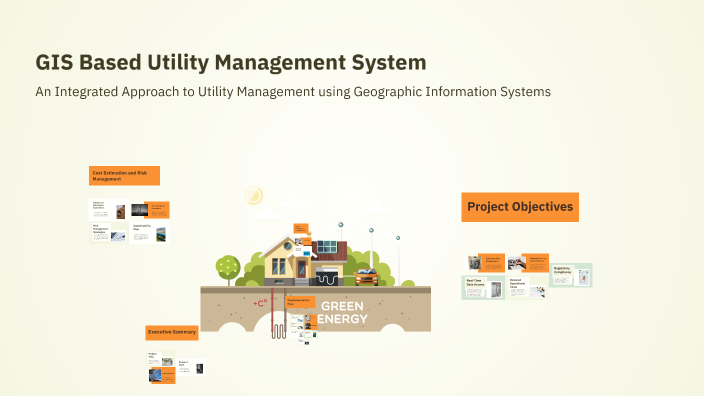Click the +C° temperature symbol
Viewport: 704px width, 396px height.
(260, 304)
